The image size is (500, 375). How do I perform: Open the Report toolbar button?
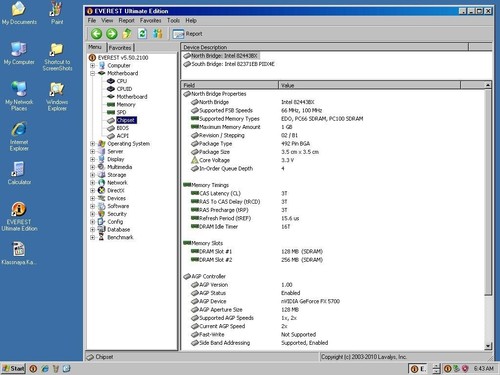[187, 34]
